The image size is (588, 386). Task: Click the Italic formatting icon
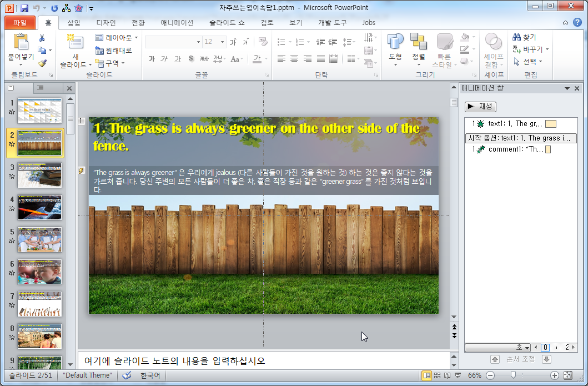point(164,59)
